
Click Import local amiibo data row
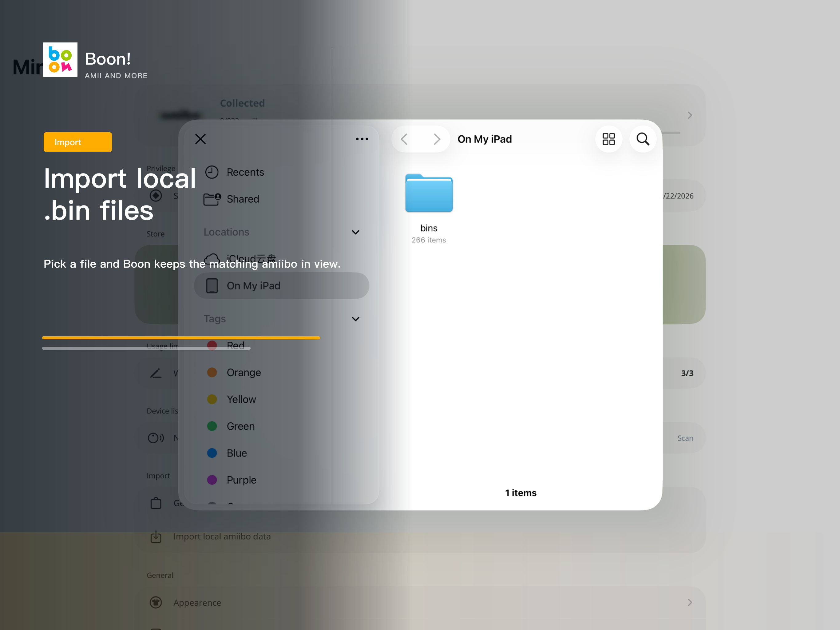420,536
